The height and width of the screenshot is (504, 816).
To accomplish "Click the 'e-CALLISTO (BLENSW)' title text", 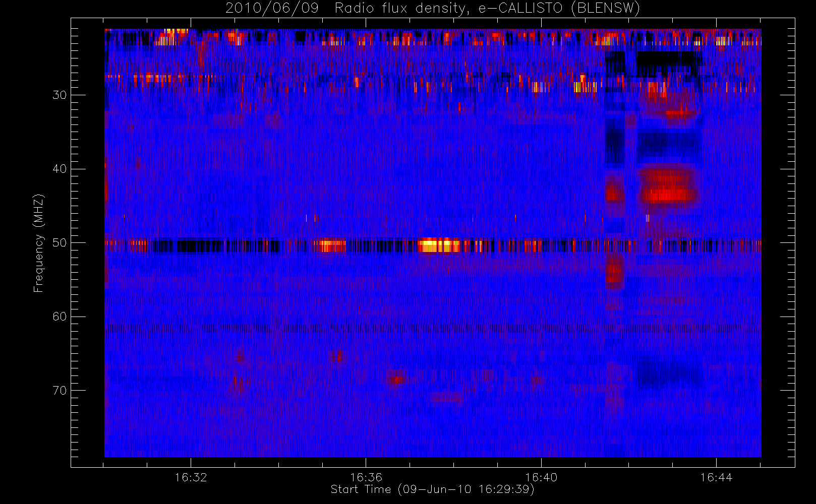I will (x=559, y=9).
